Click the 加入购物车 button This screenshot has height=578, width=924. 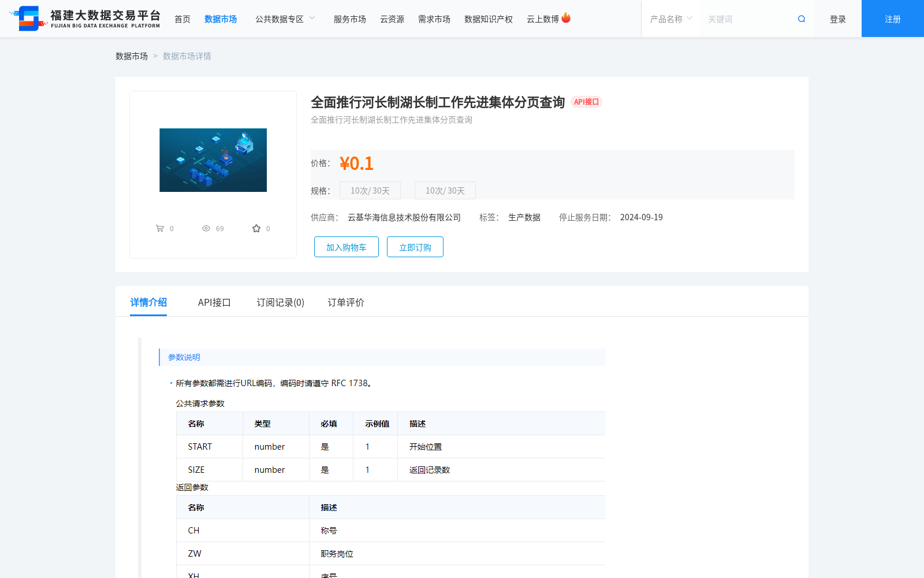pos(346,247)
